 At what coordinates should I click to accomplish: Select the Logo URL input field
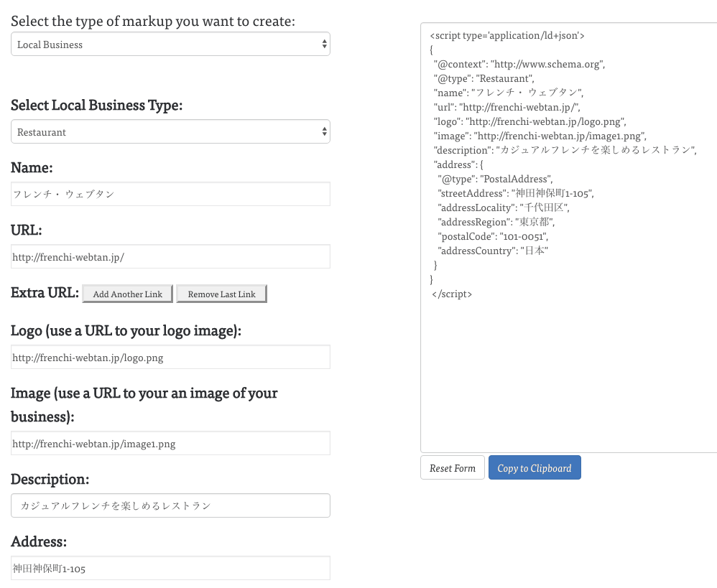click(x=170, y=357)
